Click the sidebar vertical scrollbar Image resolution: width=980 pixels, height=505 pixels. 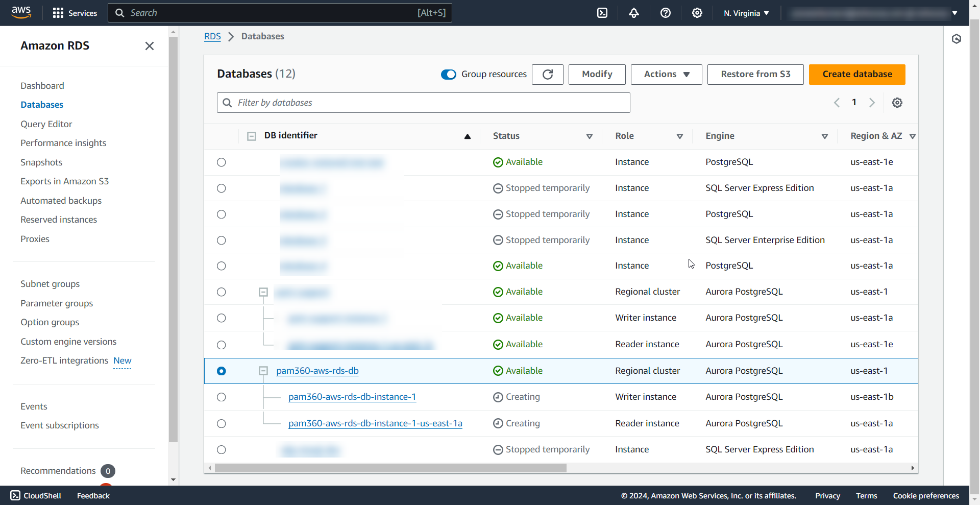point(174,239)
